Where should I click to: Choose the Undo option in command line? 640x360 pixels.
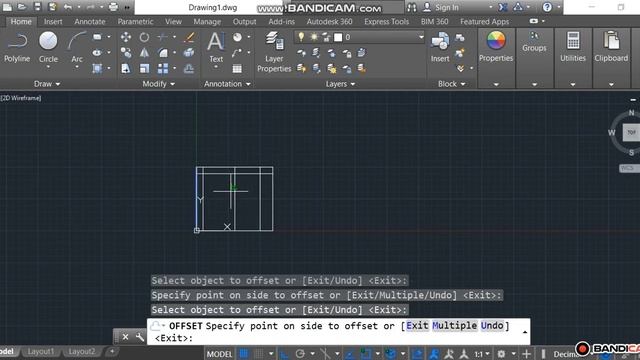point(492,326)
